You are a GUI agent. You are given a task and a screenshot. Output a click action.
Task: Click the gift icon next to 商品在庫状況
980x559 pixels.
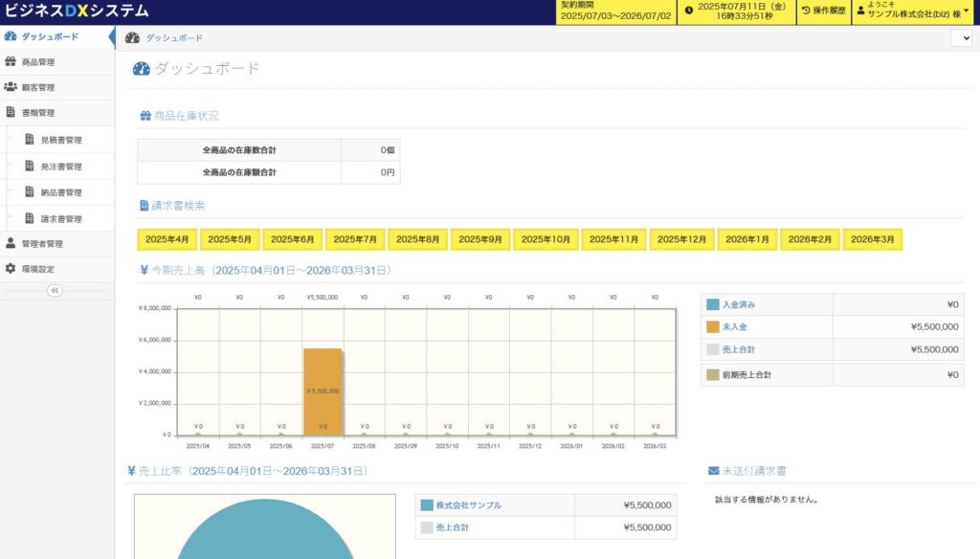(x=145, y=116)
